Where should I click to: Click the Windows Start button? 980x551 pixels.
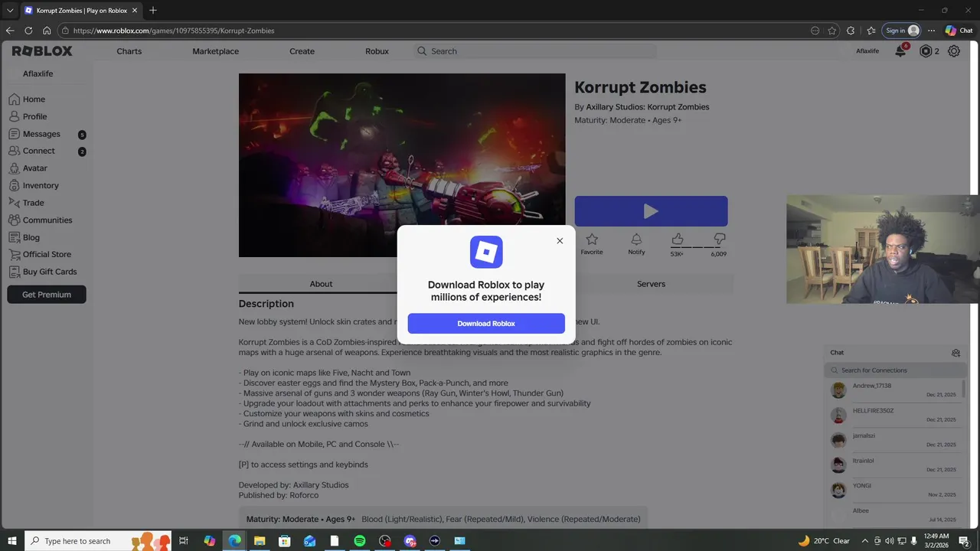coord(12,541)
